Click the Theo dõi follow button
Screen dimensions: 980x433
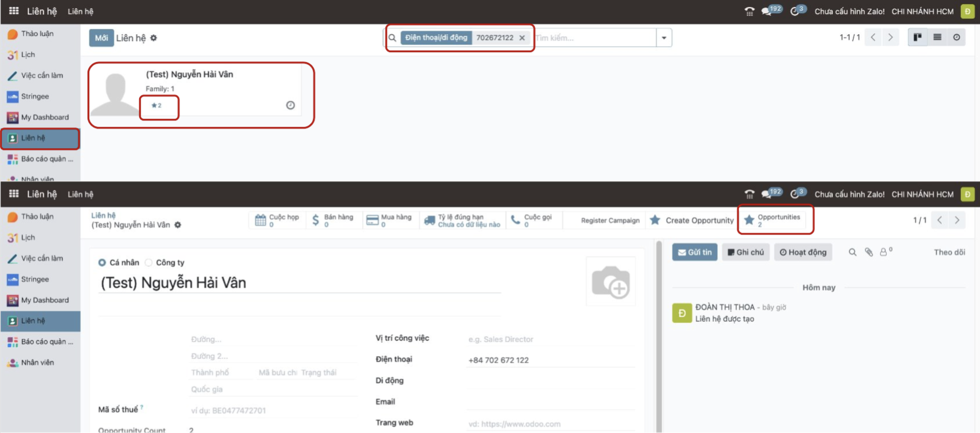pyautogui.click(x=949, y=252)
